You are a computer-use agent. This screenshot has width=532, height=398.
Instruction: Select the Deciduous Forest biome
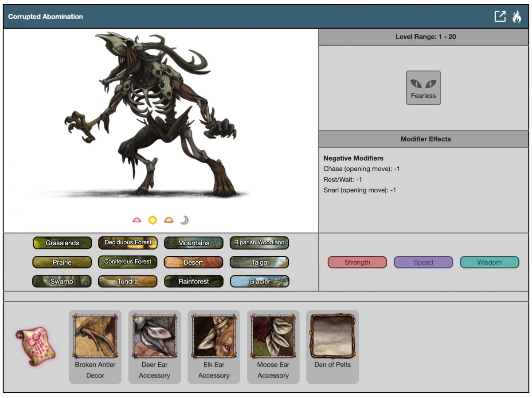pos(128,243)
